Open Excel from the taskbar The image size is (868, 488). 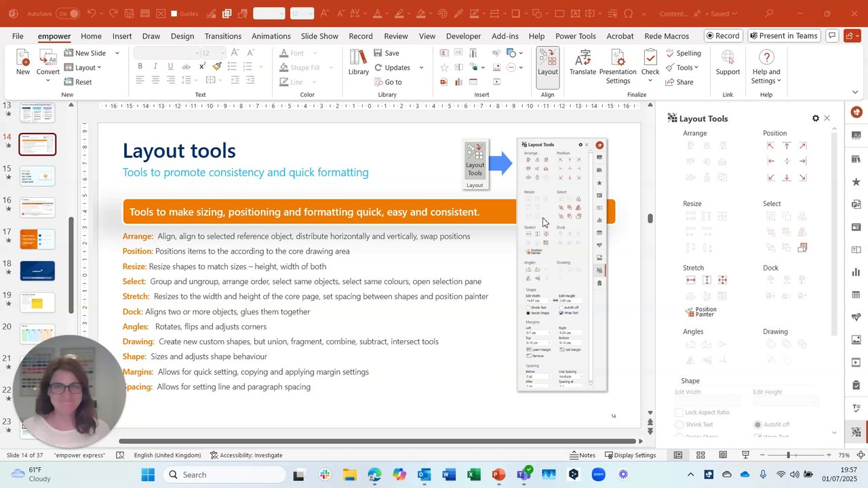(473, 474)
